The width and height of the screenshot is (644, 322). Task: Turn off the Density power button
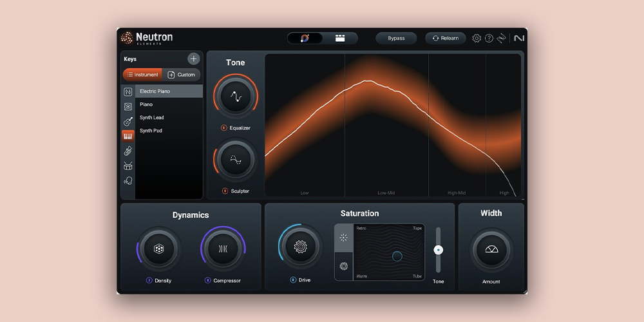click(149, 280)
